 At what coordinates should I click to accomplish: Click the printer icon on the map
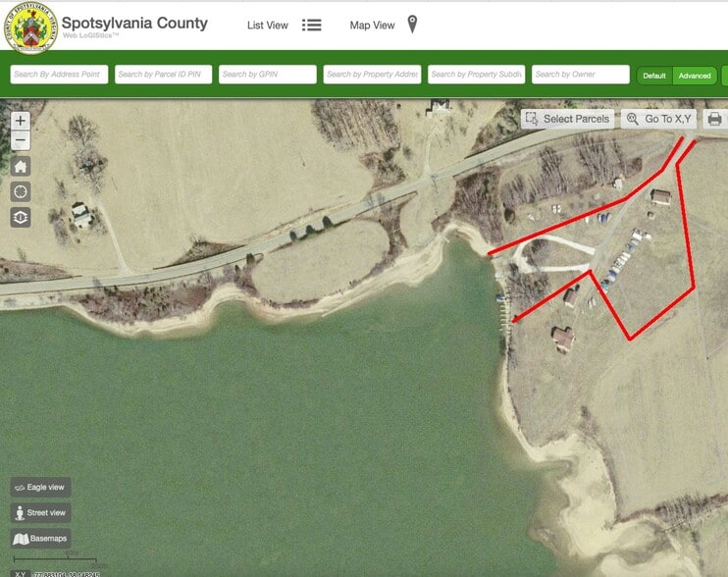pyautogui.click(x=714, y=119)
